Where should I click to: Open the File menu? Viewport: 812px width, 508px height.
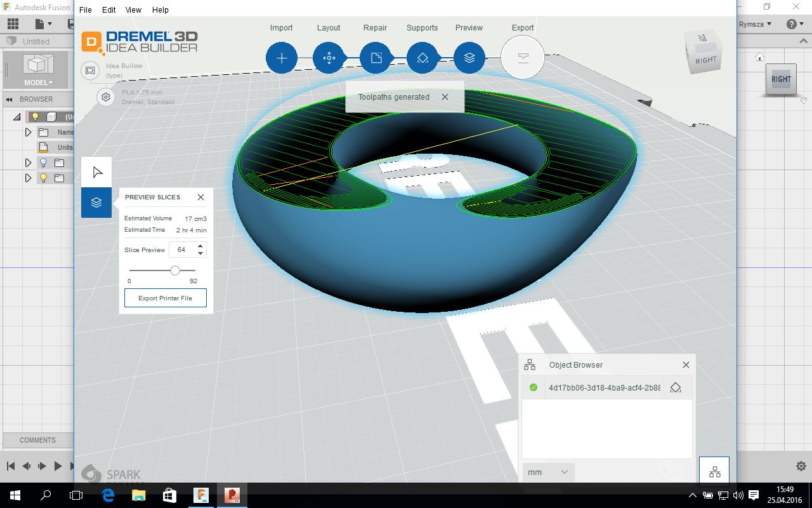click(x=85, y=10)
